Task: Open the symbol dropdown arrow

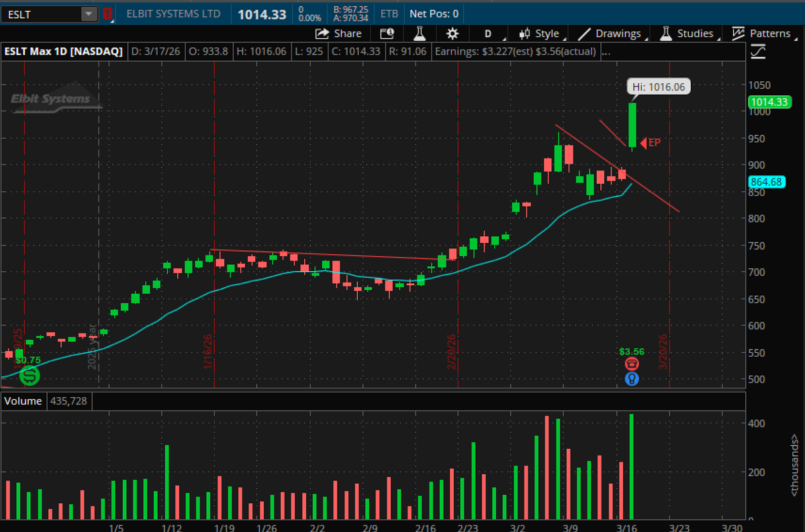Action: point(89,14)
